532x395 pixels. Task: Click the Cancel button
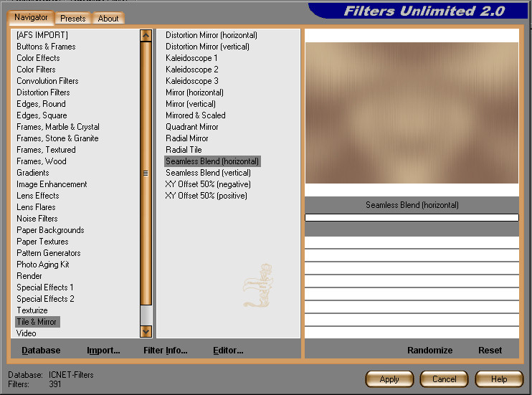[x=444, y=379]
